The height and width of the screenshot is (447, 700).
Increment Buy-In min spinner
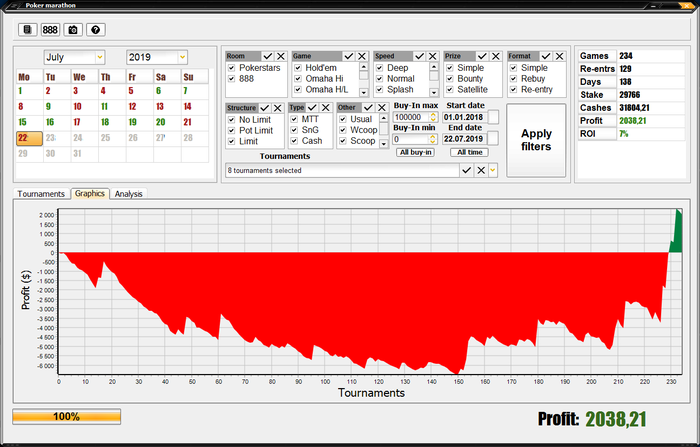pos(433,137)
